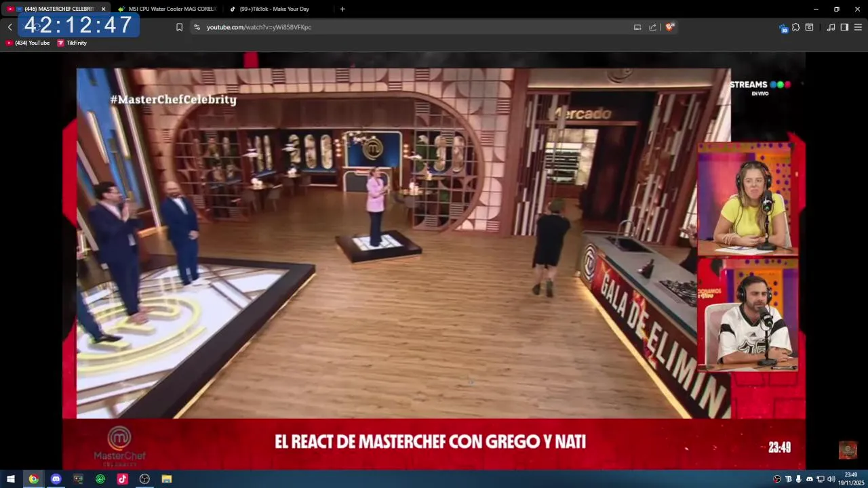
Task: Click the microphone tray icon
Action: tap(799, 479)
